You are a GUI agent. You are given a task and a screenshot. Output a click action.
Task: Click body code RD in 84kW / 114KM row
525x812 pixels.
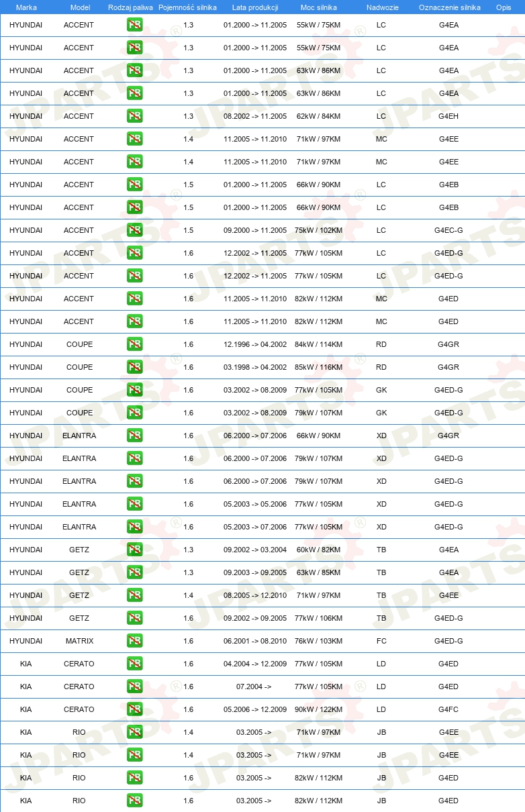[x=381, y=344]
